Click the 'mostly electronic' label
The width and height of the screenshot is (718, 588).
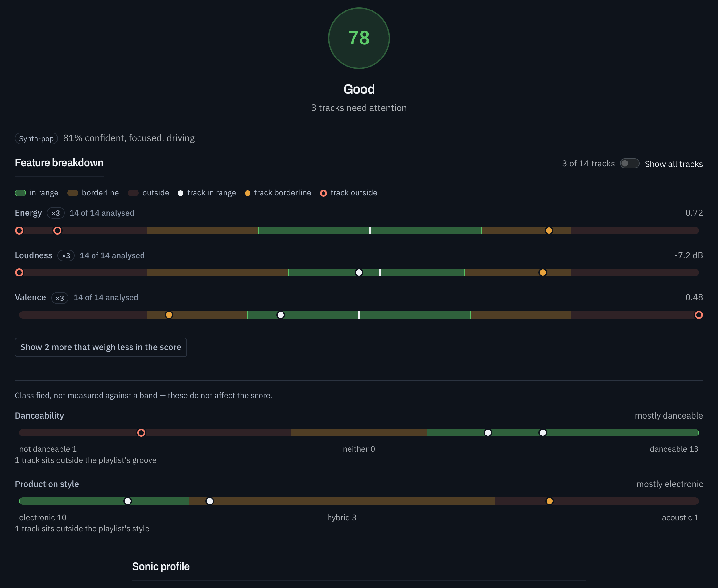point(670,484)
